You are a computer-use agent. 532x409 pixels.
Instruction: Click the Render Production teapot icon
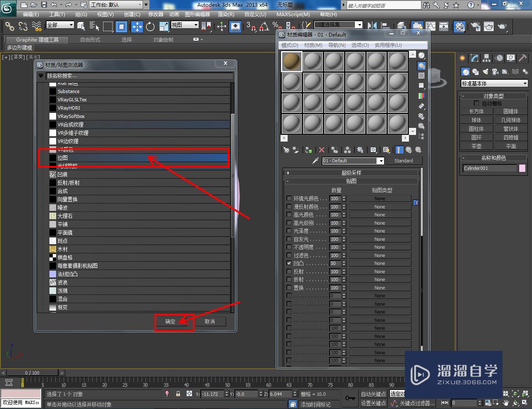click(x=502, y=27)
